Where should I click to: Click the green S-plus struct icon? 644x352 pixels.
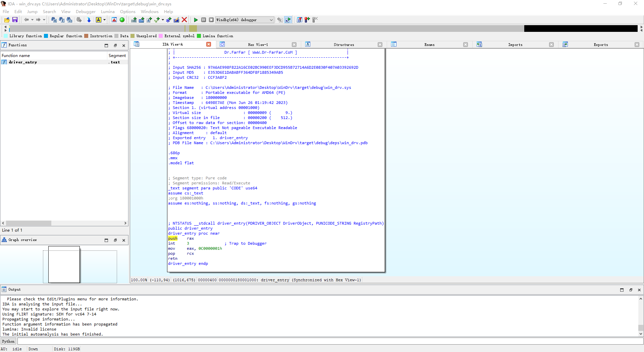(x=157, y=20)
